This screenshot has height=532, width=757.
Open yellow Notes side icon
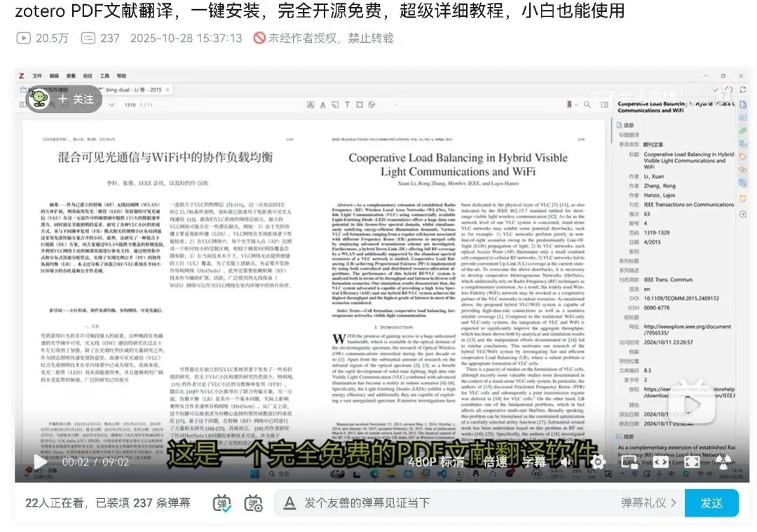[x=743, y=198]
